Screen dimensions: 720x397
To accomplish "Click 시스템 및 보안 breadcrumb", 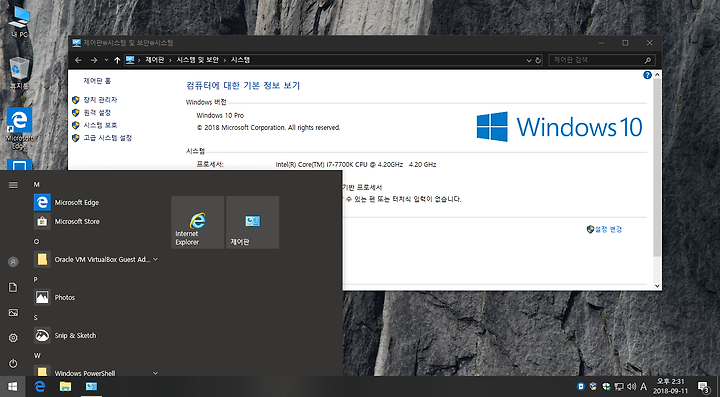I will coord(197,60).
